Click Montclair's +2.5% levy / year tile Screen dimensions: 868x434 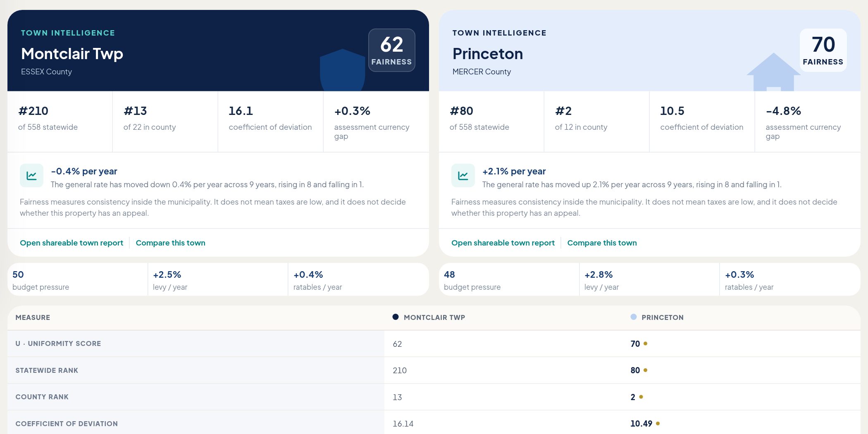click(218, 279)
